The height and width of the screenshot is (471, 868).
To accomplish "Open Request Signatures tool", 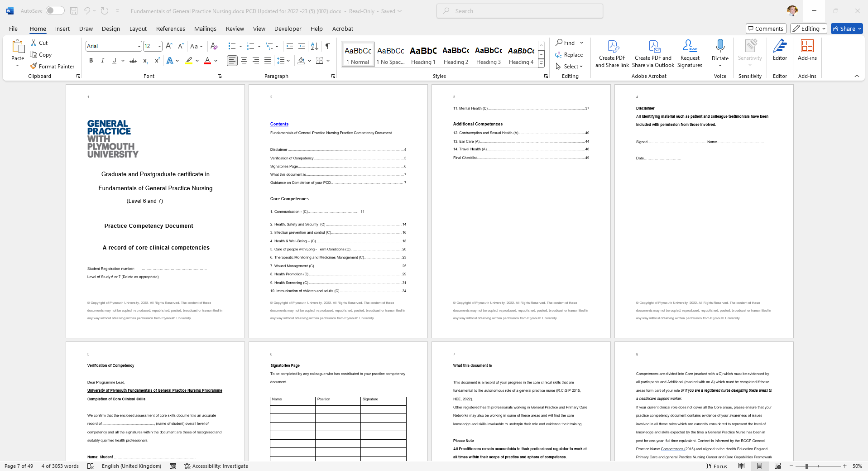I will (690, 53).
